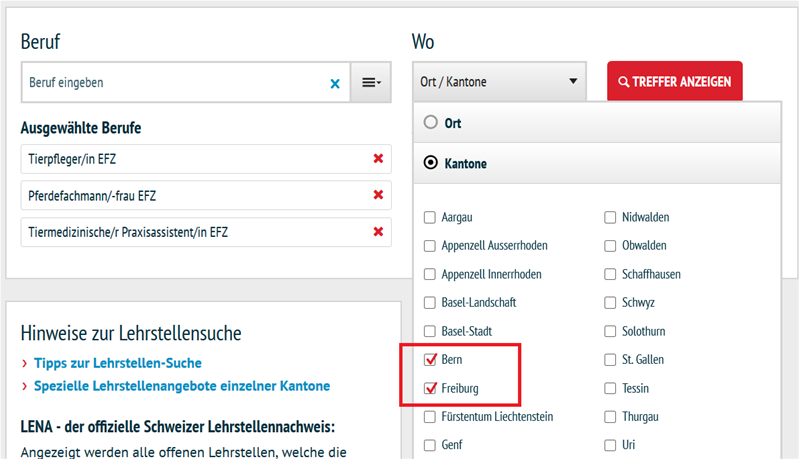Select the Kantone radio button
799x459 pixels.
431,162
